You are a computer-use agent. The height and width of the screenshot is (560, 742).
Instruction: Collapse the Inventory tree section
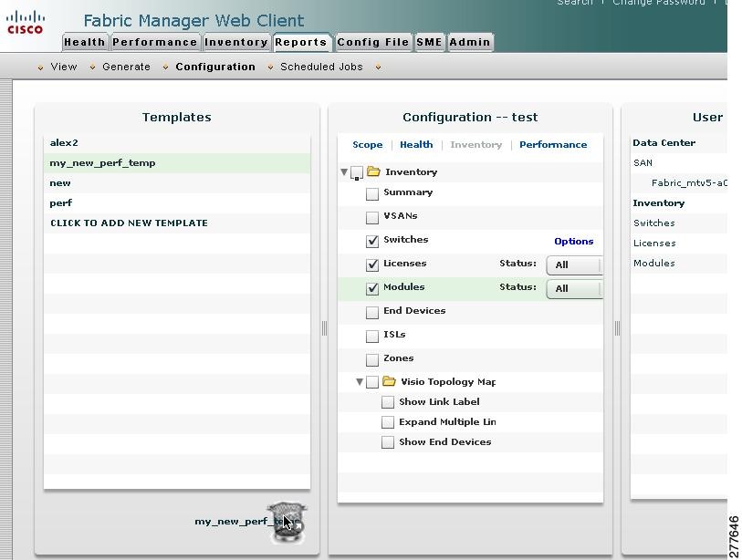tap(345, 171)
